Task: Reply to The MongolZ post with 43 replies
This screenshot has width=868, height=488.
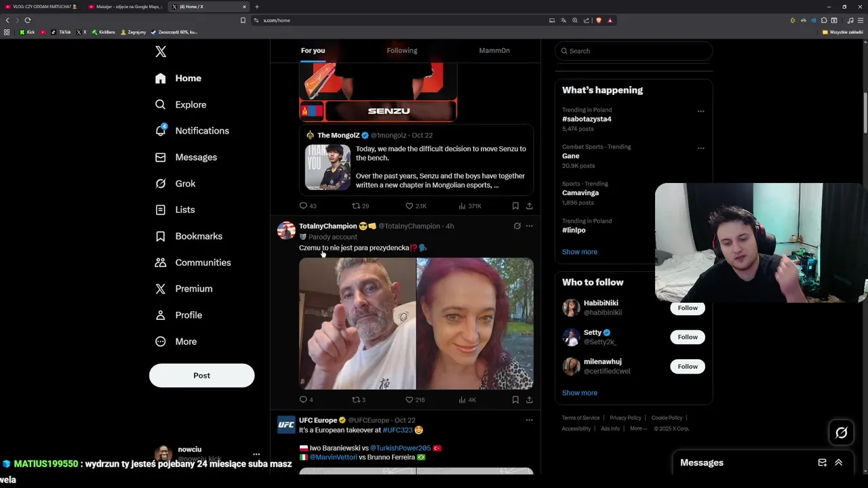Action: 308,206
